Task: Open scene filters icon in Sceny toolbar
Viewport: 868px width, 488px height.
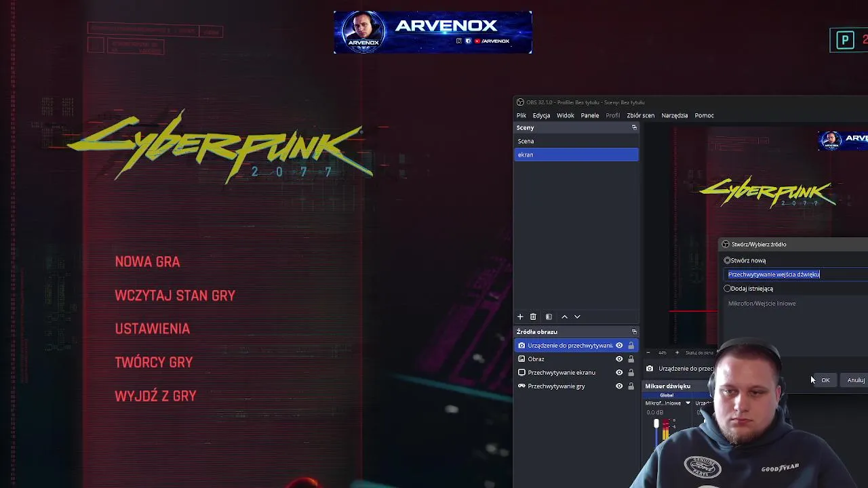Action: 549,317
